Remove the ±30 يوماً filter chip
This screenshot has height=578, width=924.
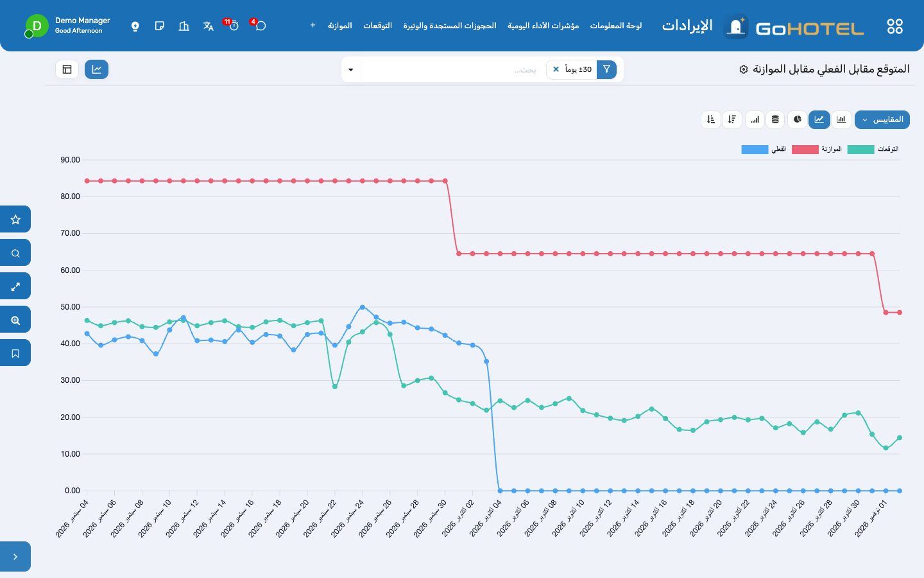pyautogui.click(x=556, y=69)
